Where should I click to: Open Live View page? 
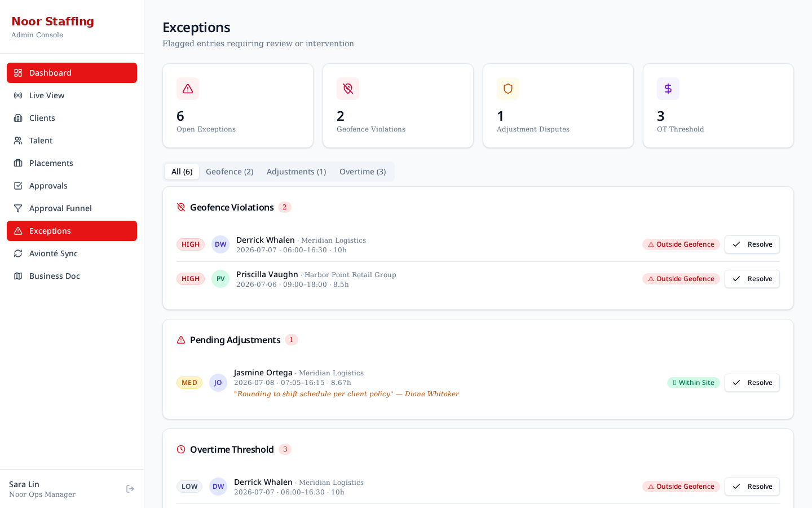[72, 95]
